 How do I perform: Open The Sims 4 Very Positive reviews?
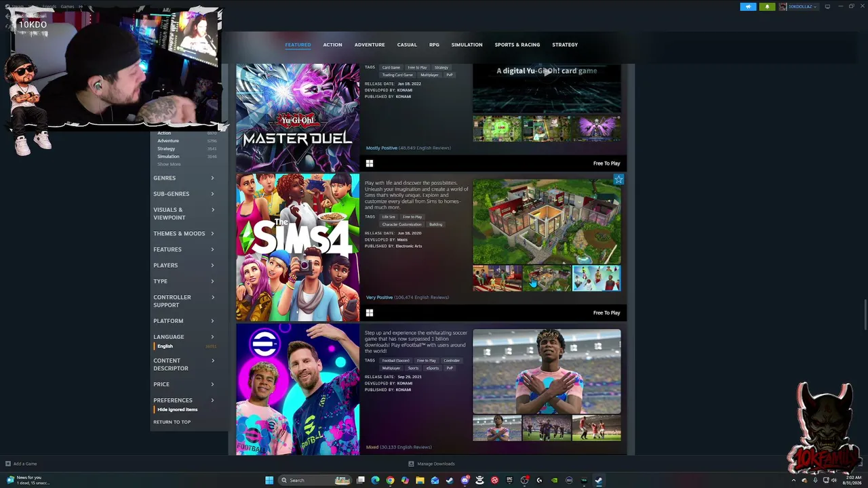(408, 298)
